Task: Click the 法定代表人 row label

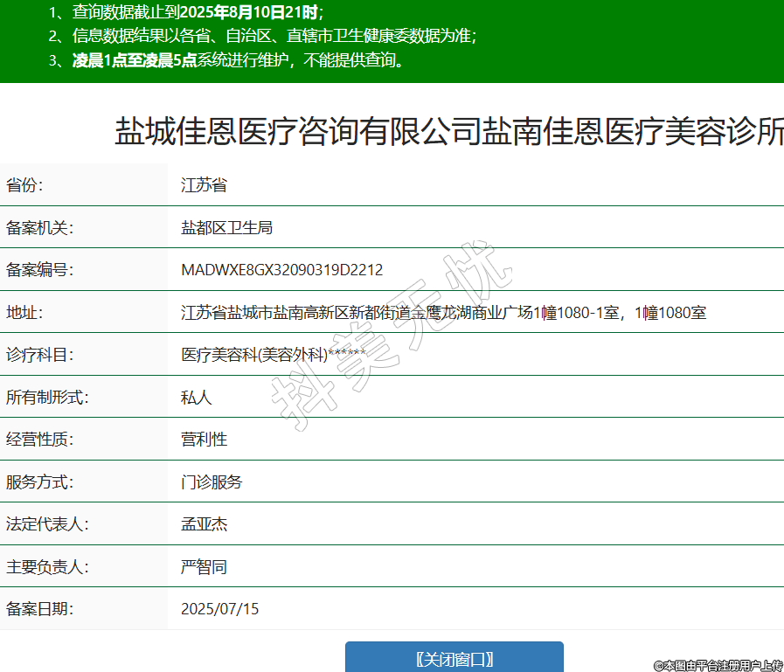Action: [x=47, y=524]
